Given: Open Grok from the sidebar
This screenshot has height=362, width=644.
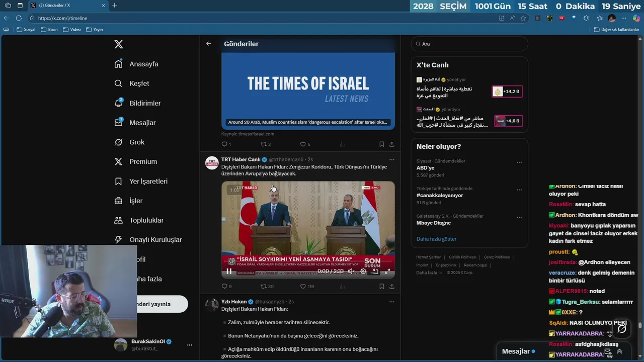Looking at the screenshot, I should click(129, 142).
